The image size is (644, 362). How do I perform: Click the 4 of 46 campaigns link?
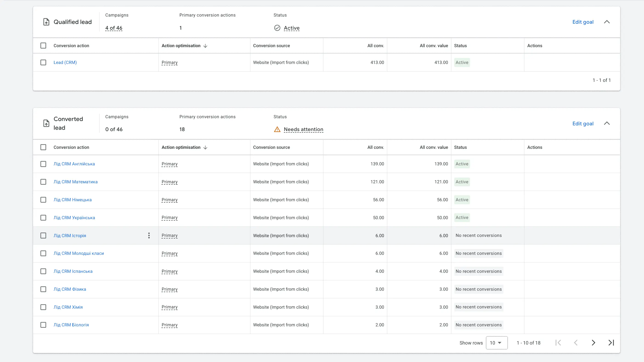(x=114, y=28)
